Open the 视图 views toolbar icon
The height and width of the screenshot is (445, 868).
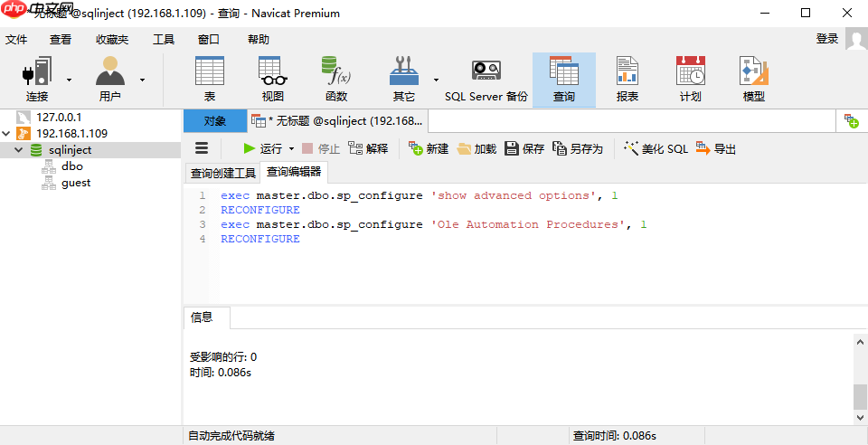pyautogui.click(x=273, y=80)
